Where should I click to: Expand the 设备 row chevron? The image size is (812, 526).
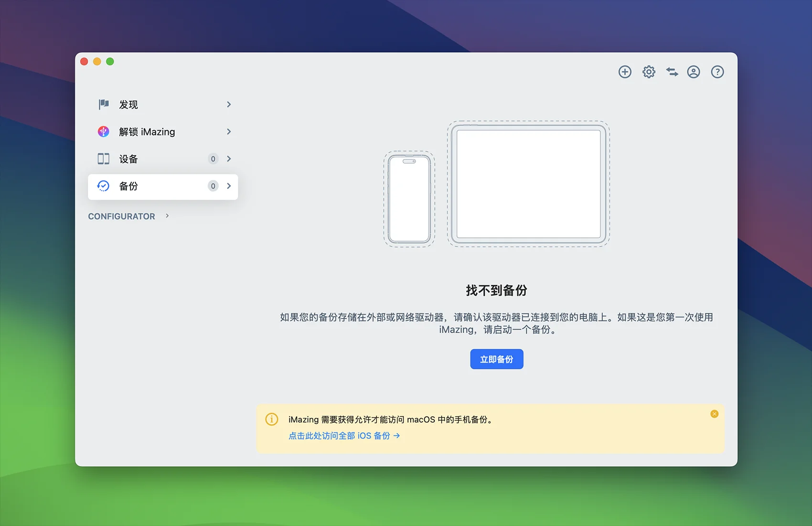pyautogui.click(x=229, y=159)
